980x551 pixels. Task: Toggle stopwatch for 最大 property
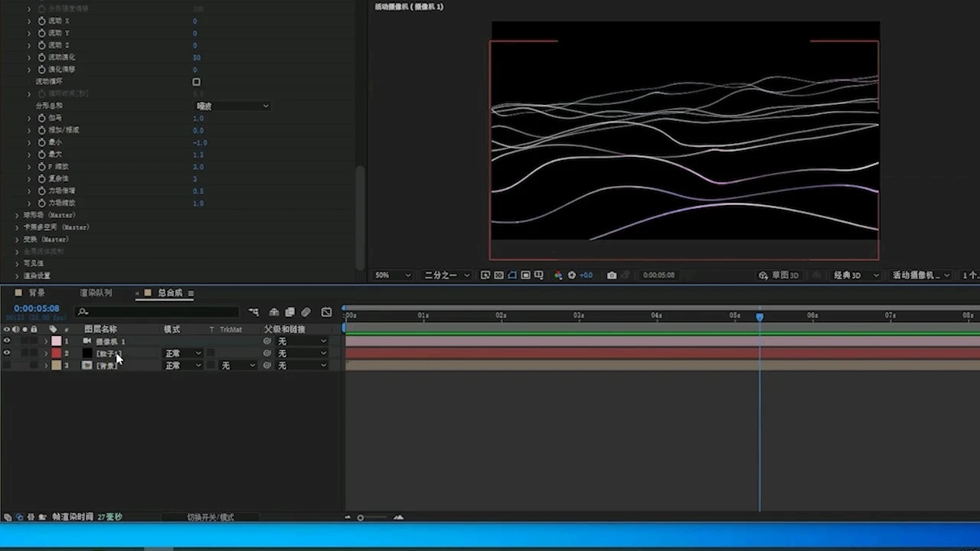[41, 155]
